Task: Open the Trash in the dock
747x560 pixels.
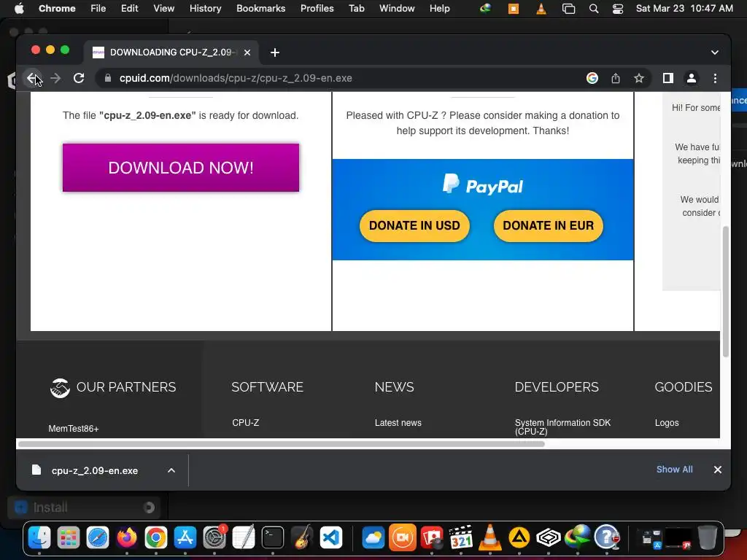Action: tap(708, 538)
